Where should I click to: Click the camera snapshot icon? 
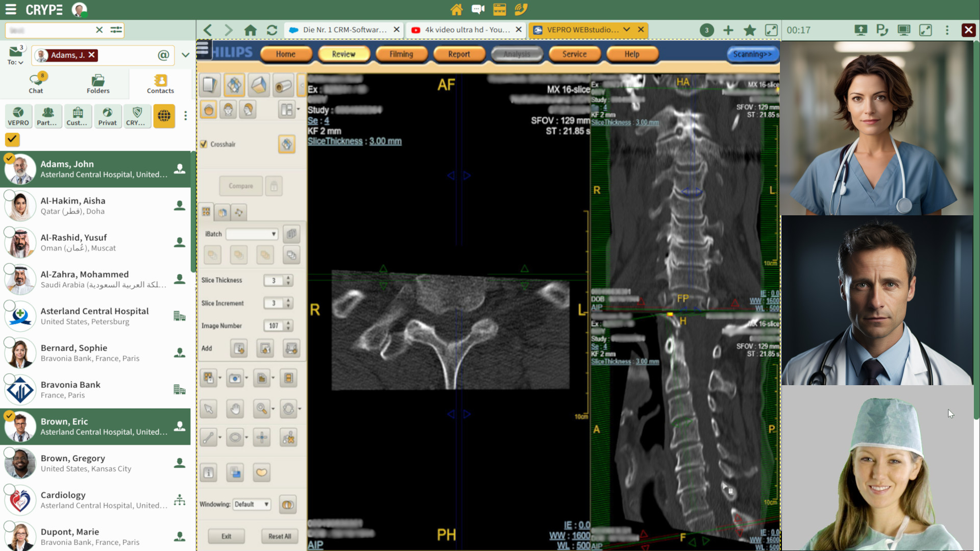(235, 379)
